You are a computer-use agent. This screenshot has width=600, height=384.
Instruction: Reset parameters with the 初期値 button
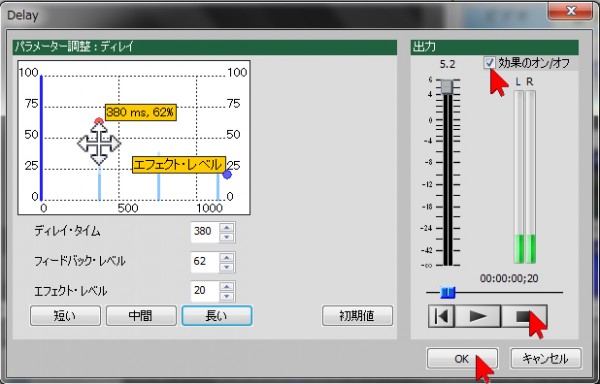357,316
